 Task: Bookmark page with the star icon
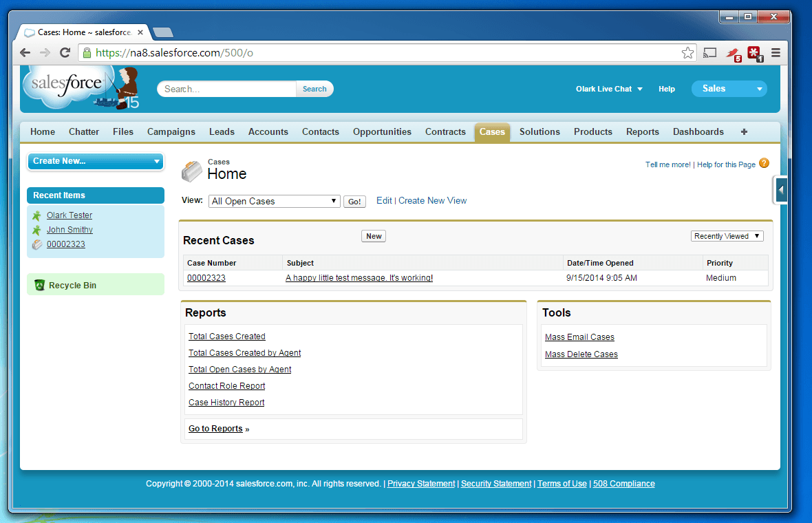pos(687,53)
